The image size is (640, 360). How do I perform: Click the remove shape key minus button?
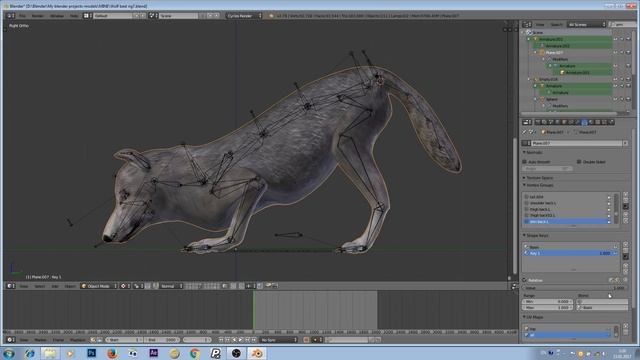[x=625, y=250]
